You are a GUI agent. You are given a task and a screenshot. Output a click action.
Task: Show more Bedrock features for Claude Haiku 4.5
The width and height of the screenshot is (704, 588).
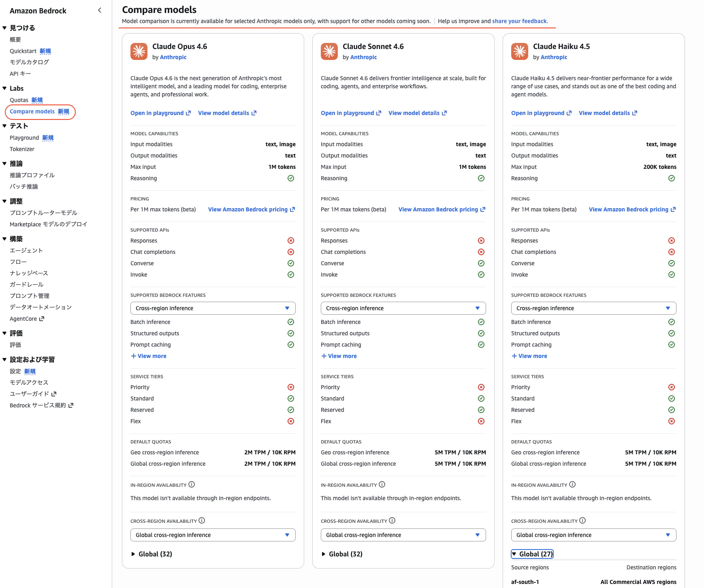pos(529,356)
